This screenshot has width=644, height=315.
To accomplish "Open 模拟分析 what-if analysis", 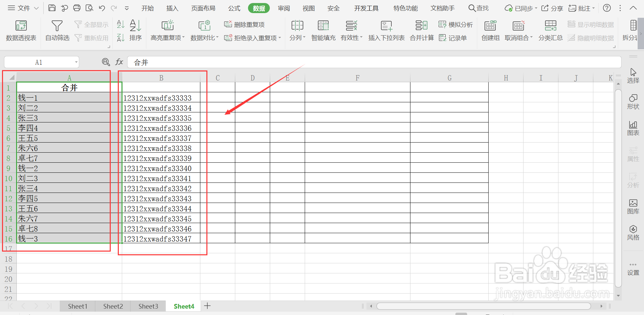I will pyautogui.click(x=456, y=24).
